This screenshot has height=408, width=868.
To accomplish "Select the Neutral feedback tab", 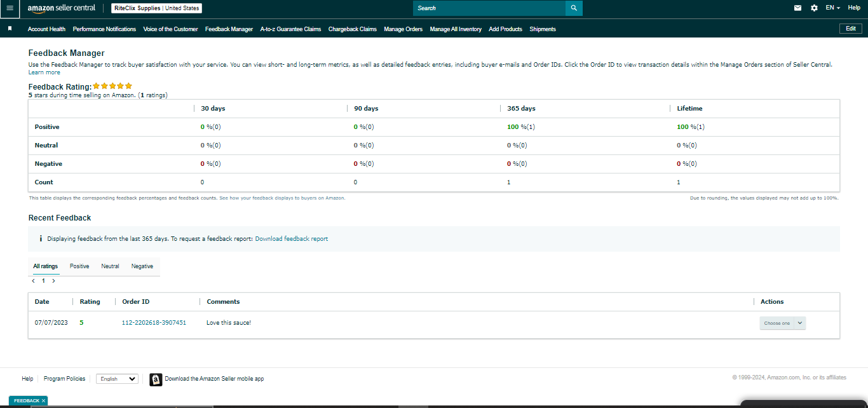I will tap(110, 266).
